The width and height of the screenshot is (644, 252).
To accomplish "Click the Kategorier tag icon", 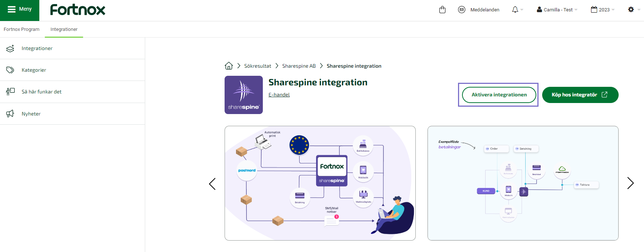I will click(10, 70).
